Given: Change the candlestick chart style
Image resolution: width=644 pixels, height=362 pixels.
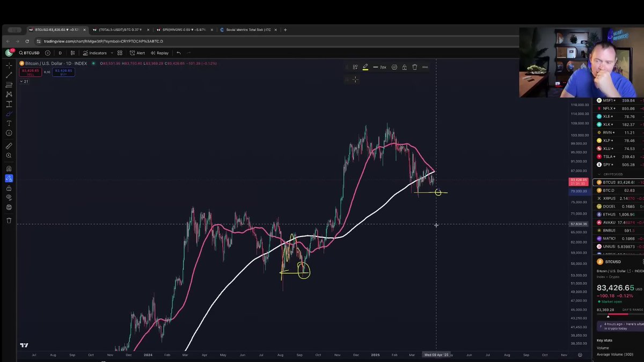Looking at the screenshot, I should [x=73, y=53].
